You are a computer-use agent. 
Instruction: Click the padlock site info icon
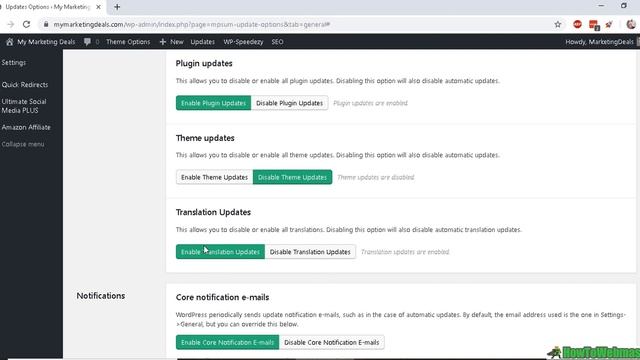(x=46, y=24)
